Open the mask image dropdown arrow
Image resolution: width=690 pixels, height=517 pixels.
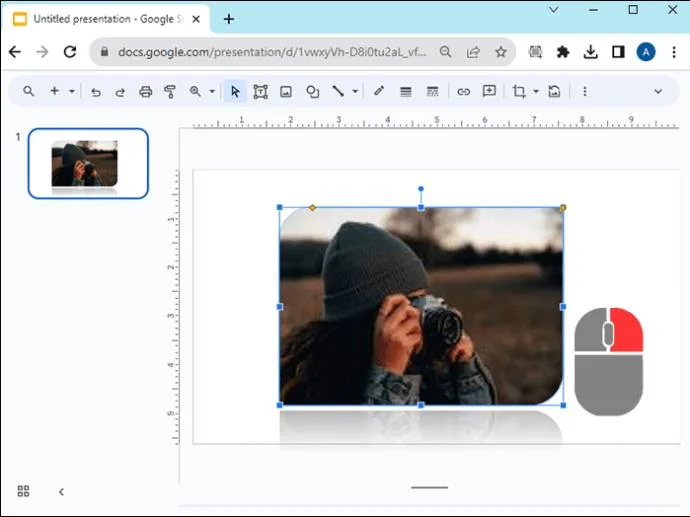(x=536, y=91)
